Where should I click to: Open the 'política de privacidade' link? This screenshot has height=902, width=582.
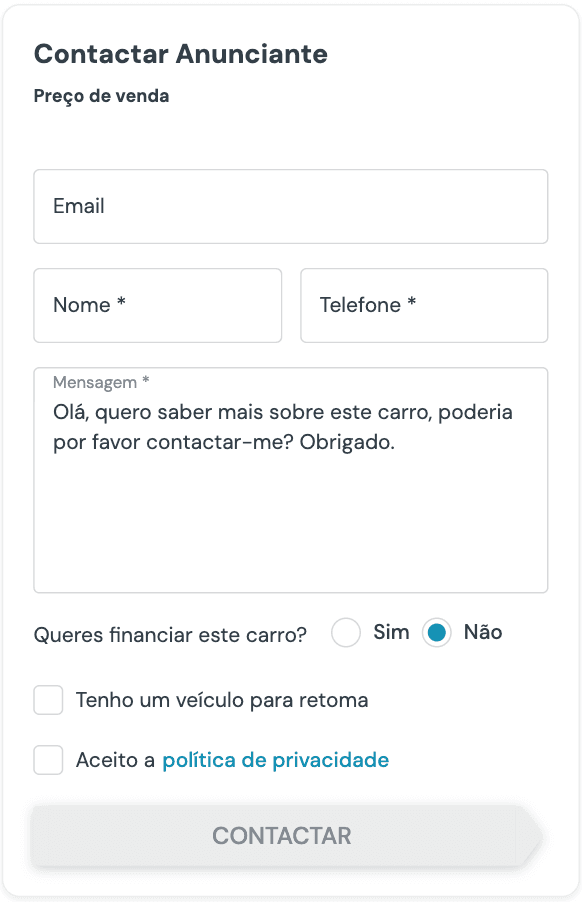coord(275,760)
